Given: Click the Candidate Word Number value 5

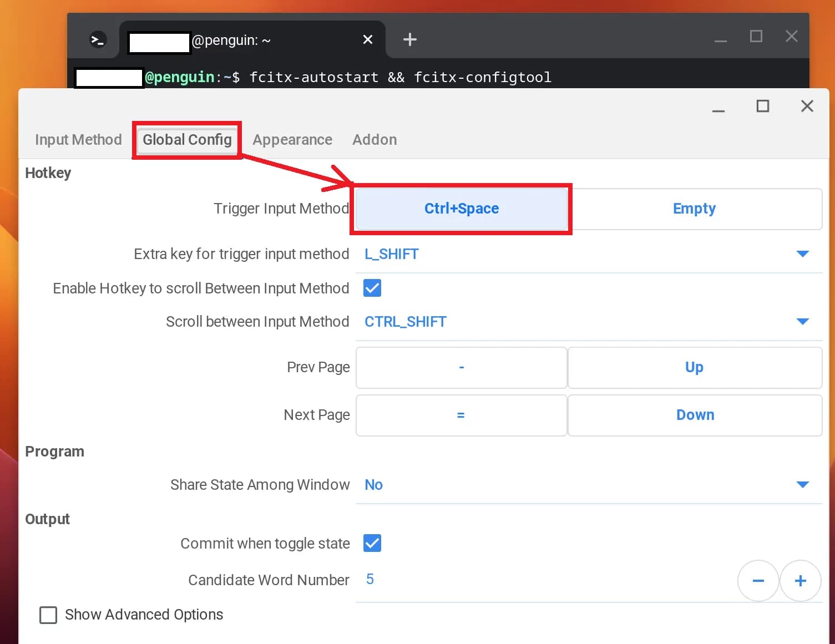Looking at the screenshot, I should 370,580.
